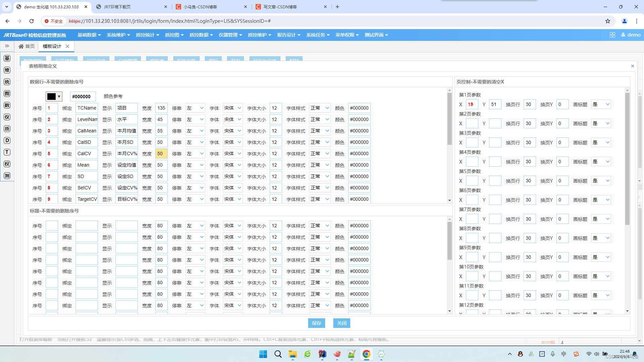This screenshot has height=362, width=644.
Task: Click font size field of Mean row
Action: pyautogui.click(x=276, y=165)
